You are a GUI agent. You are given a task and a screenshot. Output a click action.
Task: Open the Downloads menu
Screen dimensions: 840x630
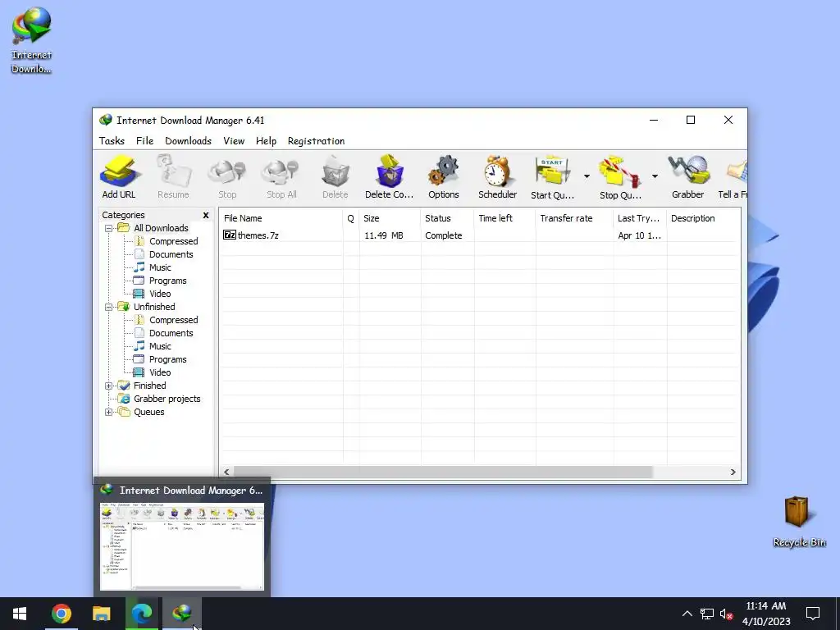pos(188,141)
